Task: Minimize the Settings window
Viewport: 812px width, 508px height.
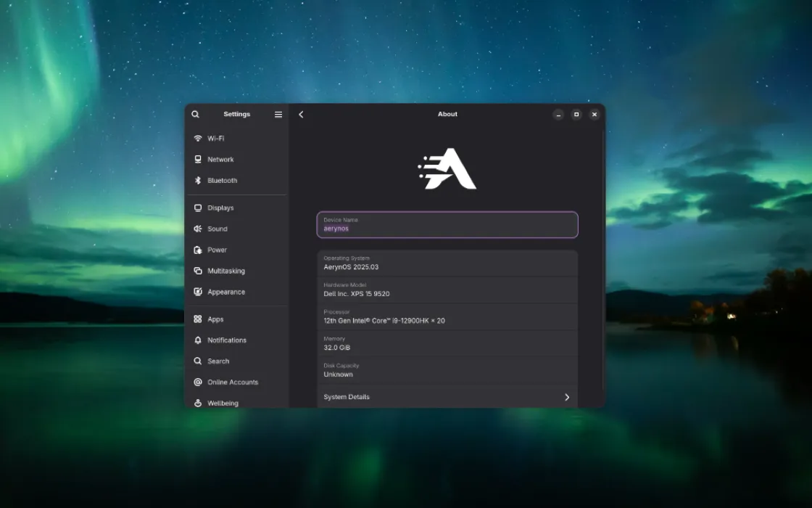Action: (x=558, y=115)
